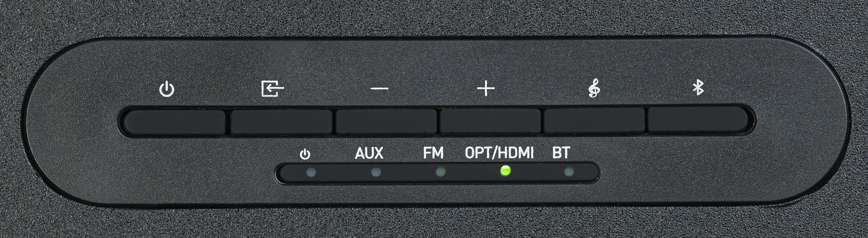Click the plus volume symbol
Image resolution: width=868 pixels, height=238 pixels.
click(486, 89)
